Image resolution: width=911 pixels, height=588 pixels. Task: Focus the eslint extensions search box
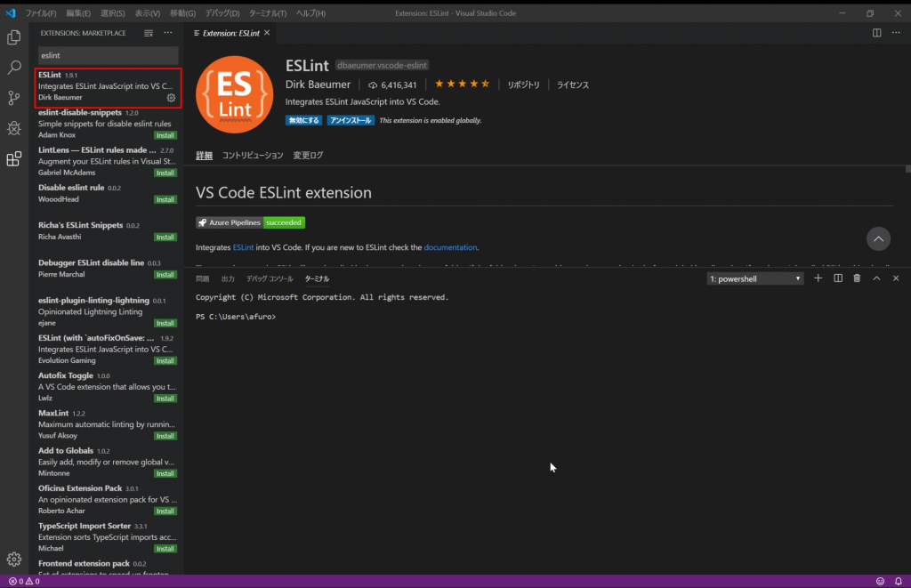point(108,55)
